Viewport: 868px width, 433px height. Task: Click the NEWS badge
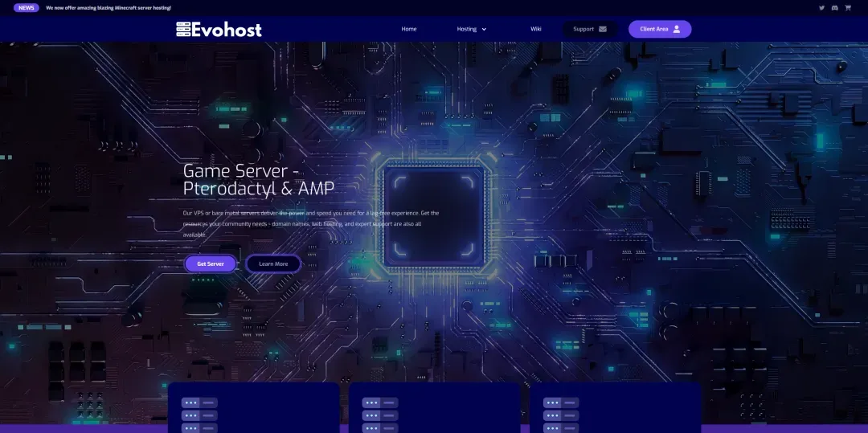point(26,8)
